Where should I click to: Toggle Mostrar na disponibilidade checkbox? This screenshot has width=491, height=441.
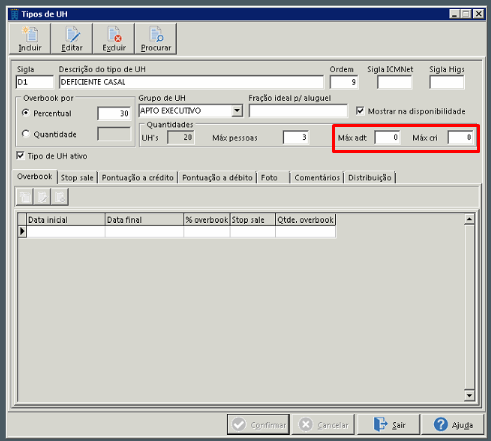click(x=360, y=111)
